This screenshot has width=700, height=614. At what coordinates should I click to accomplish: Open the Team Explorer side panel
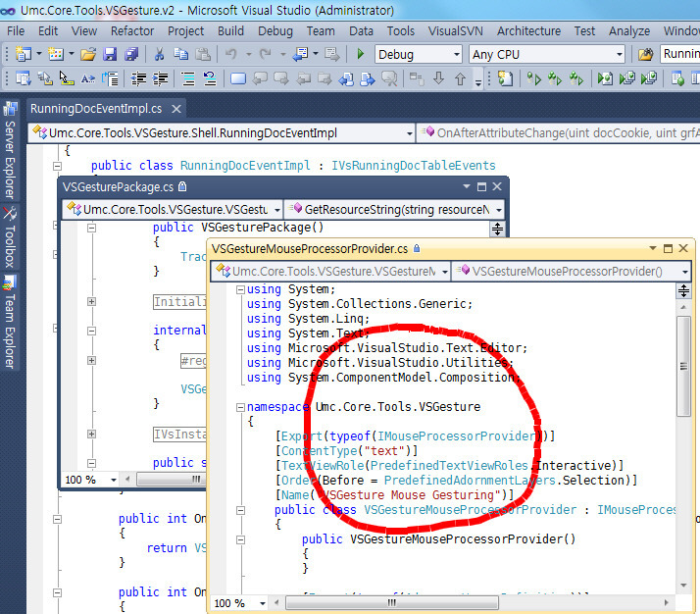pyautogui.click(x=10, y=321)
